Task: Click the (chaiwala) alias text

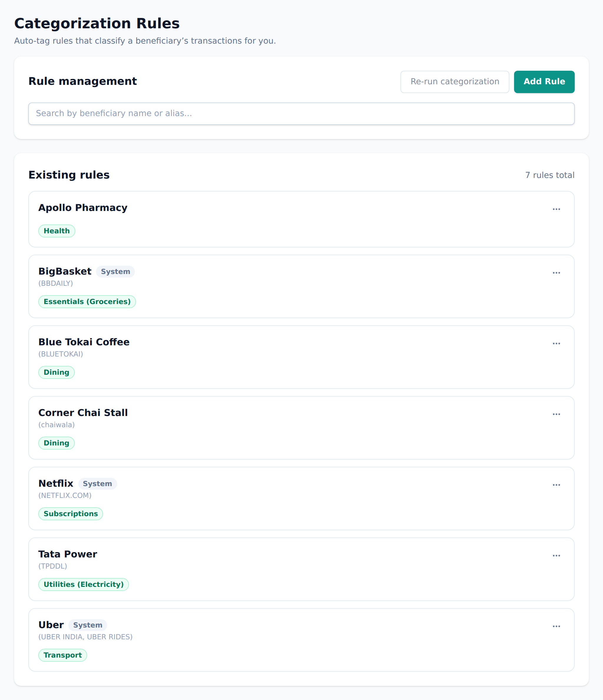Action: (57, 425)
